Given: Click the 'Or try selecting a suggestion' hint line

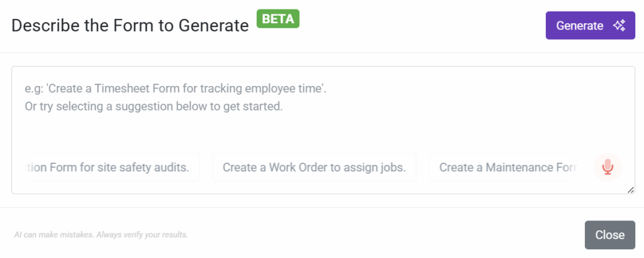Looking at the screenshot, I should pyautogui.click(x=154, y=106).
